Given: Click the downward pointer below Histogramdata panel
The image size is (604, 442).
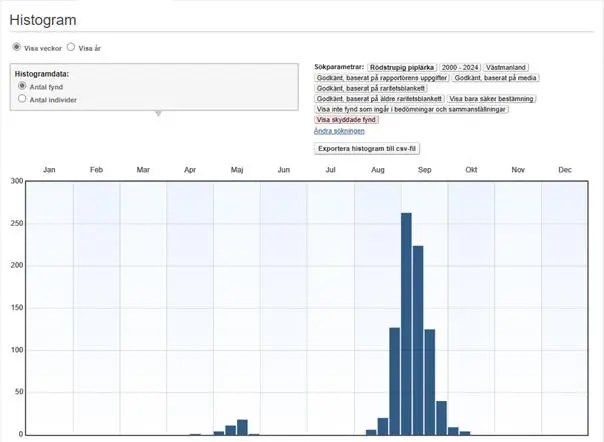Looking at the screenshot, I should tap(156, 113).
